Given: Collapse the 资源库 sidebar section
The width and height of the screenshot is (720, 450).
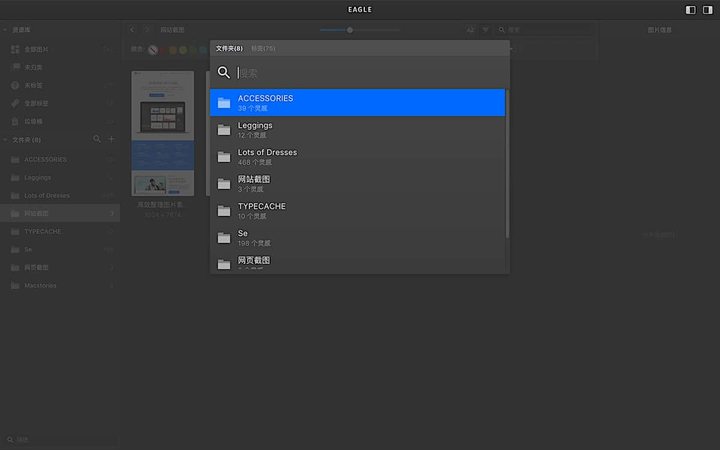Looking at the screenshot, I should 5,31.
